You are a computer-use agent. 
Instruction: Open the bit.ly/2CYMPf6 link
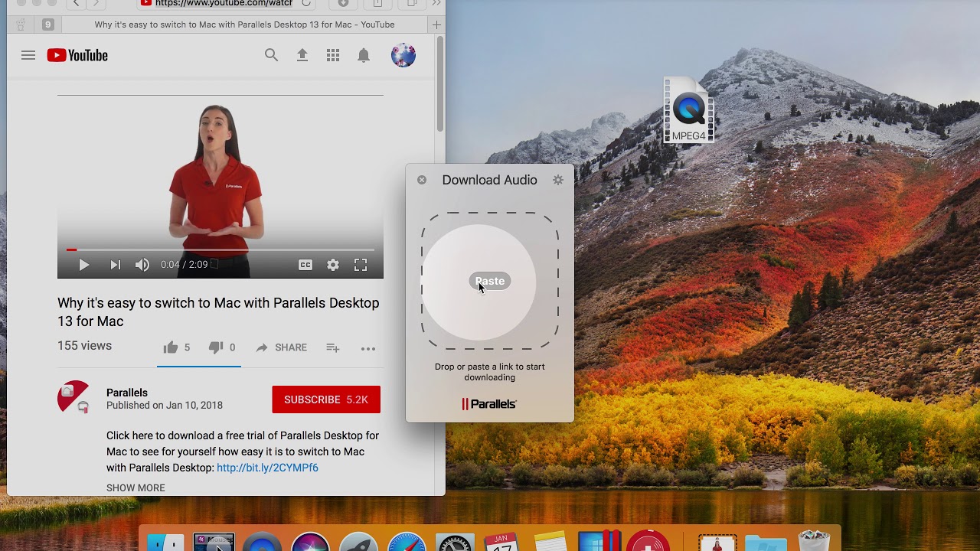tap(267, 468)
